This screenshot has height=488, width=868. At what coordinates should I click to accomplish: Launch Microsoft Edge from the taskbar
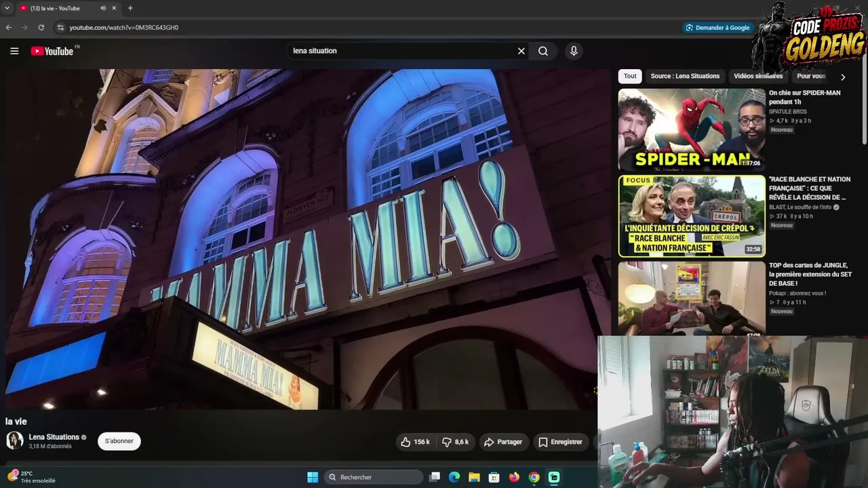point(454,477)
